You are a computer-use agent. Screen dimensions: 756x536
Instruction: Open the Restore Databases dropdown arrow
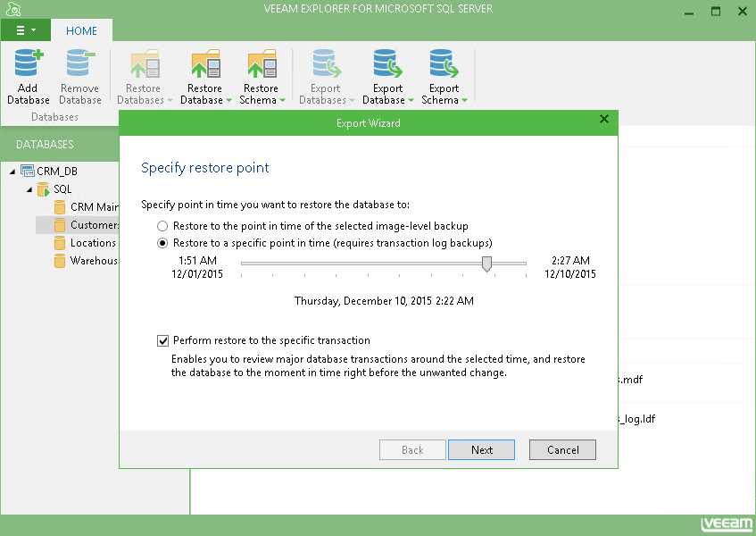pyautogui.click(x=170, y=100)
